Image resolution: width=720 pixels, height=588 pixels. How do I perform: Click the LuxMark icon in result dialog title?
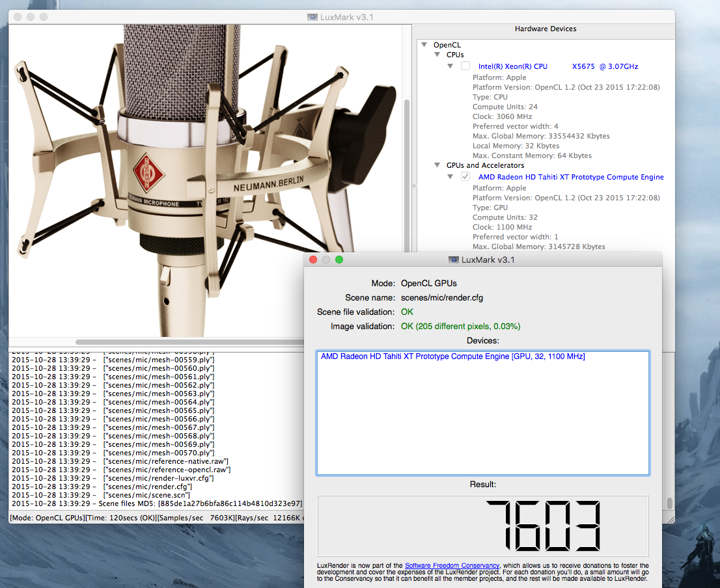(454, 260)
